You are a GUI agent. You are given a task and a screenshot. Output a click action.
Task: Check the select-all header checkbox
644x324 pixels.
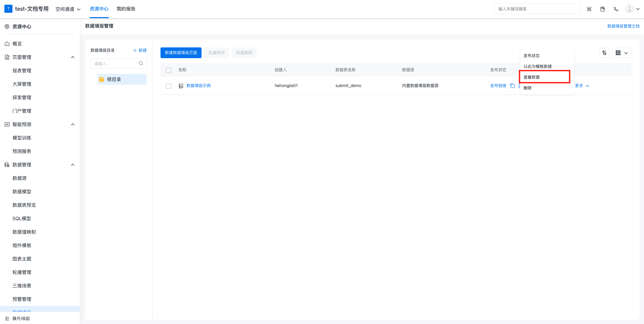coord(169,70)
